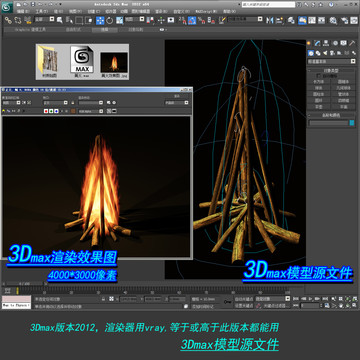Open the 工具(T) menu
Image resolution: width=360 pixels, height=360 pixels.
click(x=41, y=11)
